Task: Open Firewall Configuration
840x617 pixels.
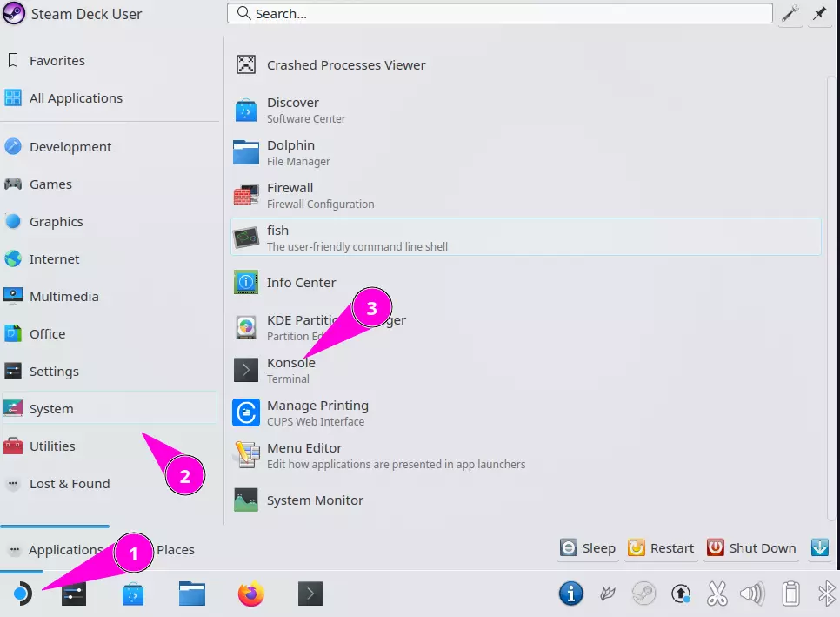Action: coord(525,196)
